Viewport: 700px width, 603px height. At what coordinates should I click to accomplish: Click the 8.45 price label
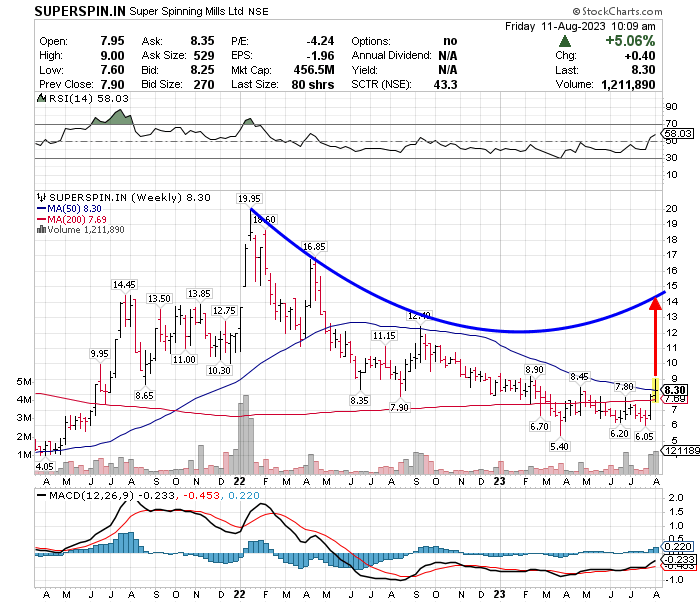(x=579, y=377)
